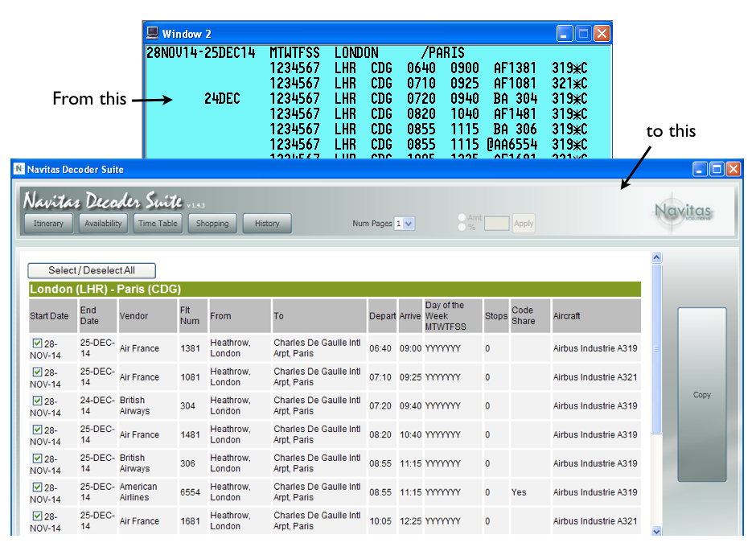Click the results scrollbar up arrow

tap(657, 257)
